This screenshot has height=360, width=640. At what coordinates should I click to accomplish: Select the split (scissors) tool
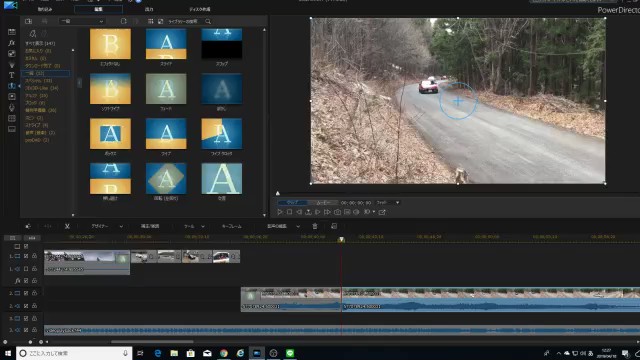pyautogui.click(x=67, y=226)
